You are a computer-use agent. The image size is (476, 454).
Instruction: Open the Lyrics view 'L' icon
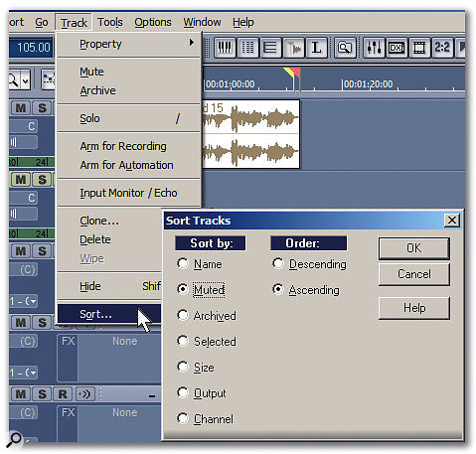[x=316, y=48]
